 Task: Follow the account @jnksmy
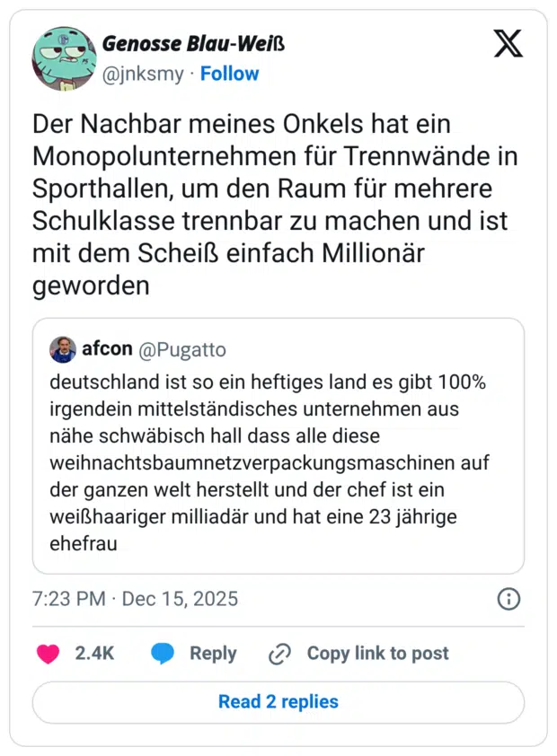click(x=229, y=74)
